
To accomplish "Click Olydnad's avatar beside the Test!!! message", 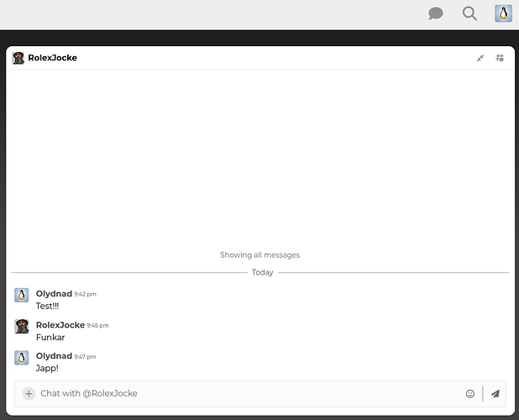I will [x=22, y=295].
